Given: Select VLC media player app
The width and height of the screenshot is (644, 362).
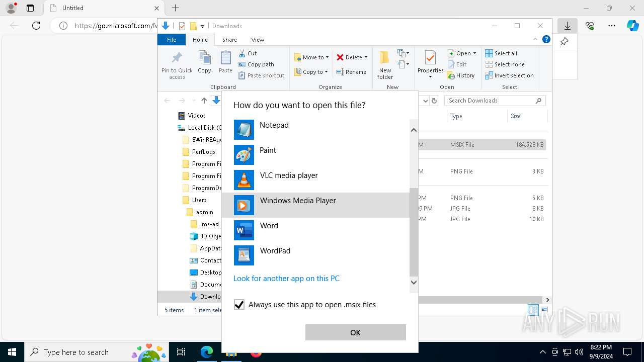Looking at the screenshot, I should point(315,180).
